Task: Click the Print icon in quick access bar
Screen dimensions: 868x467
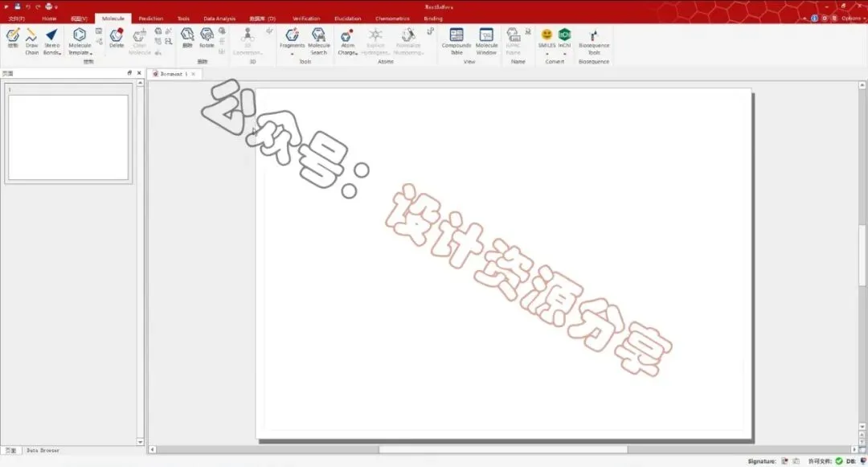Action: click(x=48, y=6)
